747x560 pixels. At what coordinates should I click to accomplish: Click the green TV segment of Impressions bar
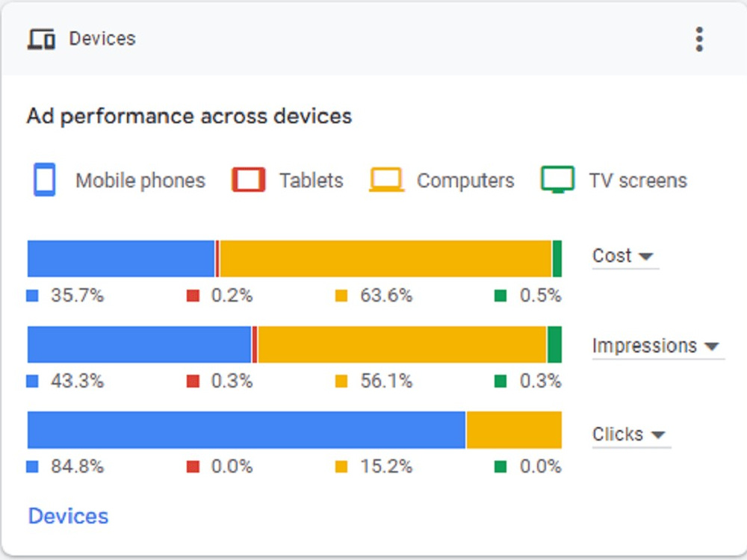(554, 344)
